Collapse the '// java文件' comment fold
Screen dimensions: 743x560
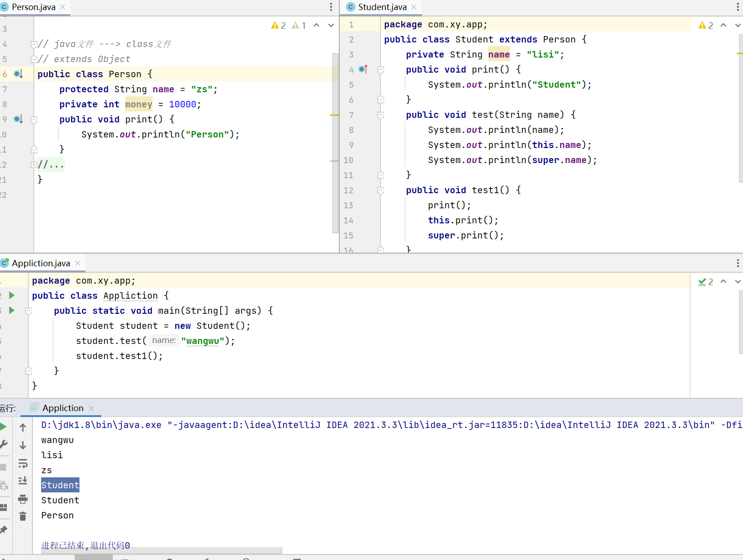[34, 44]
